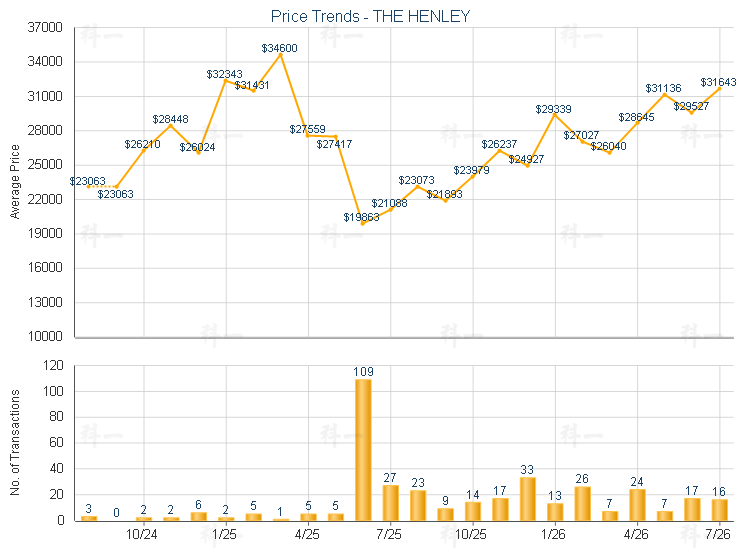Click the bar showing 33 transactions
This screenshot has height=550, width=740.
(528, 499)
